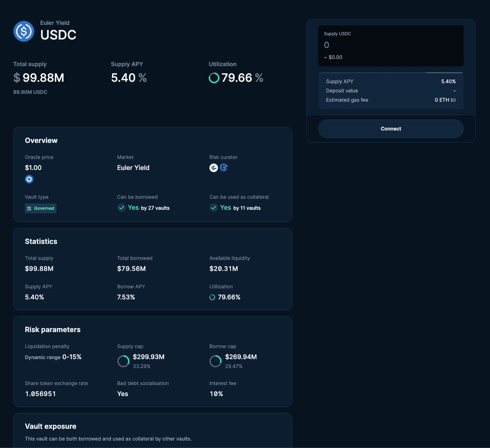Click Euler Yield breadcrumb above USDC title
This screenshot has width=490, height=448.
55,23
